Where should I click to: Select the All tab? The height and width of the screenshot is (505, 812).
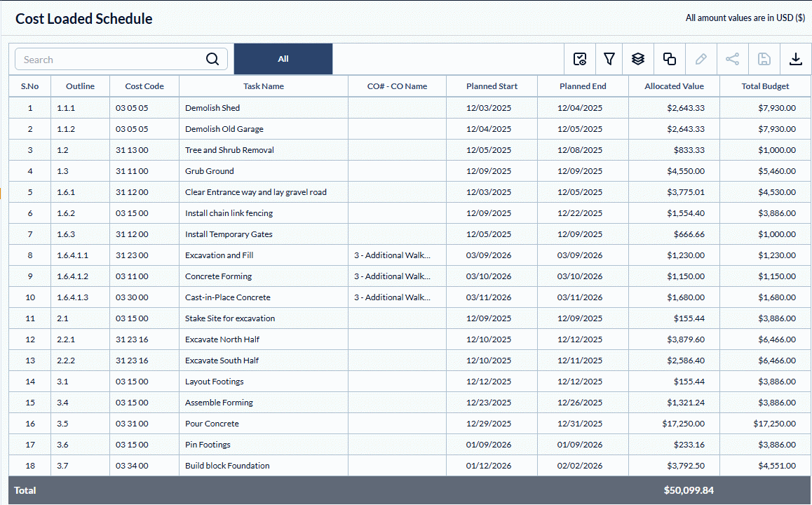coord(283,59)
